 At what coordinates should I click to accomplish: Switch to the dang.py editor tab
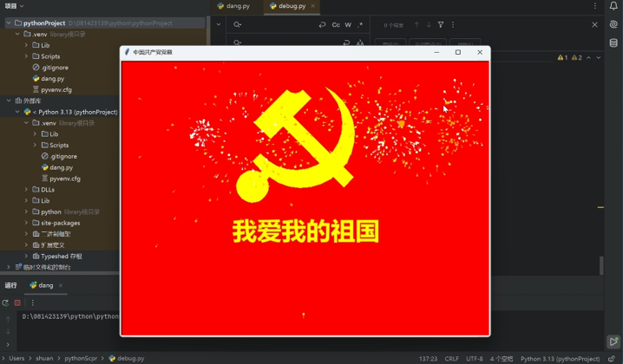pos(233,6)
